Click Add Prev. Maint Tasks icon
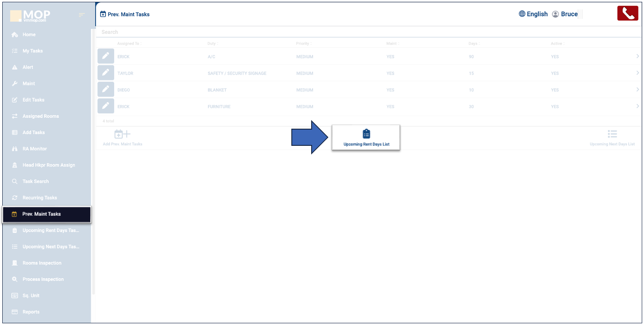This screenshot has width=644, height=326. 122,135
